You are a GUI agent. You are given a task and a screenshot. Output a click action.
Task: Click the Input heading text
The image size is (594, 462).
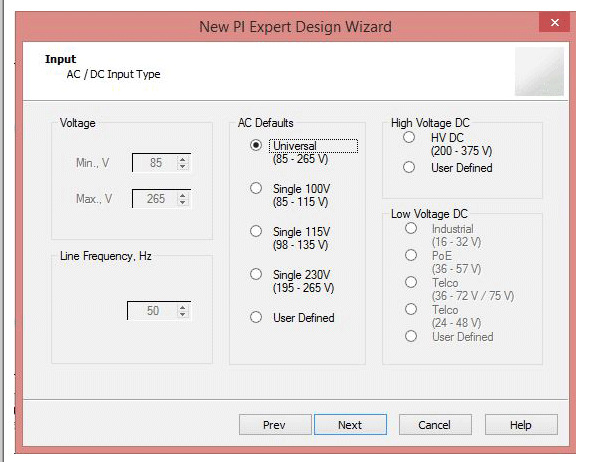(61, 59)
